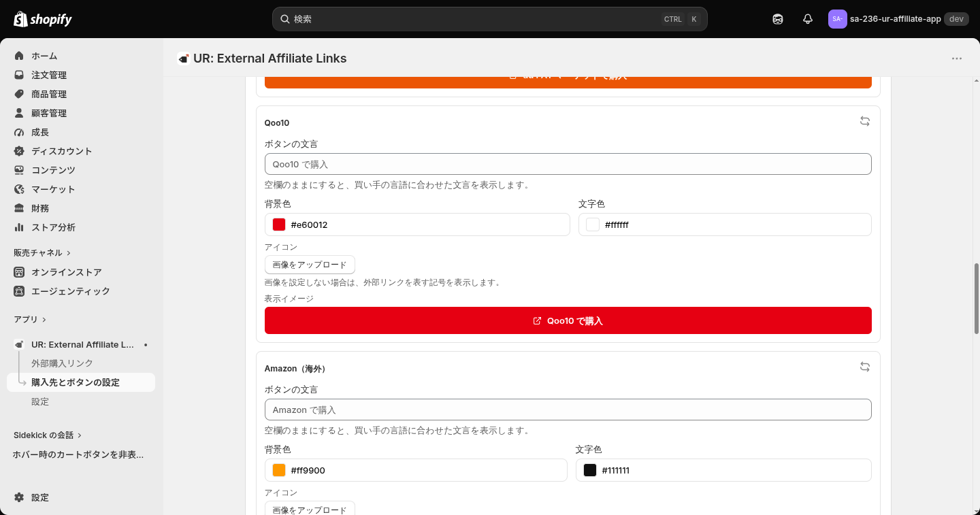This screenshot has height=515, width=980.
Task: Click the Amazon 画像をアップロード button
Action: [310, 509]
